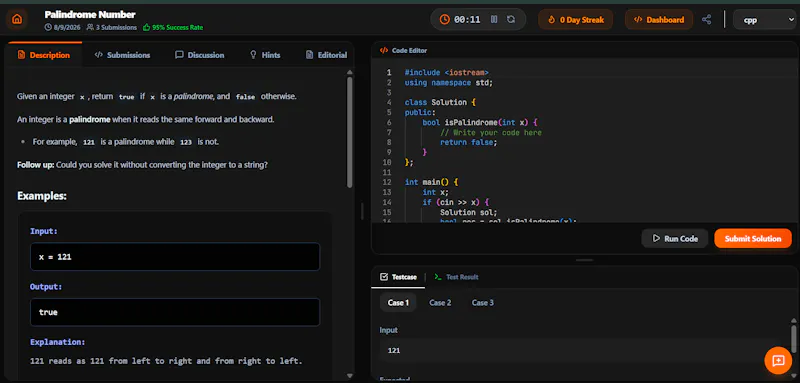Select Case 2

[440, 302]
